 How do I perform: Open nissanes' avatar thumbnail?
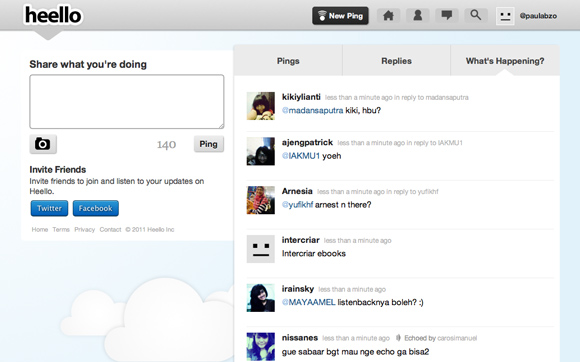(261, 346)
